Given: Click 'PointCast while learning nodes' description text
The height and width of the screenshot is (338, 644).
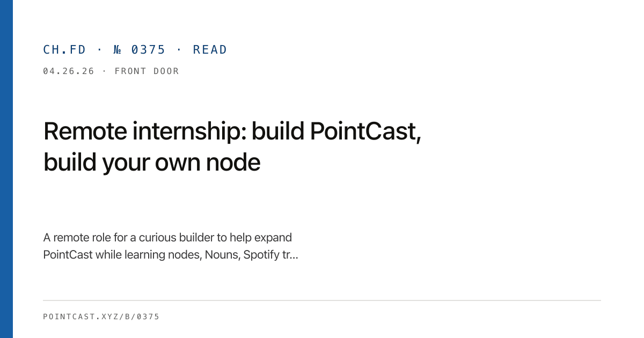Looking at the screenshot, I should tap(122, 255).
